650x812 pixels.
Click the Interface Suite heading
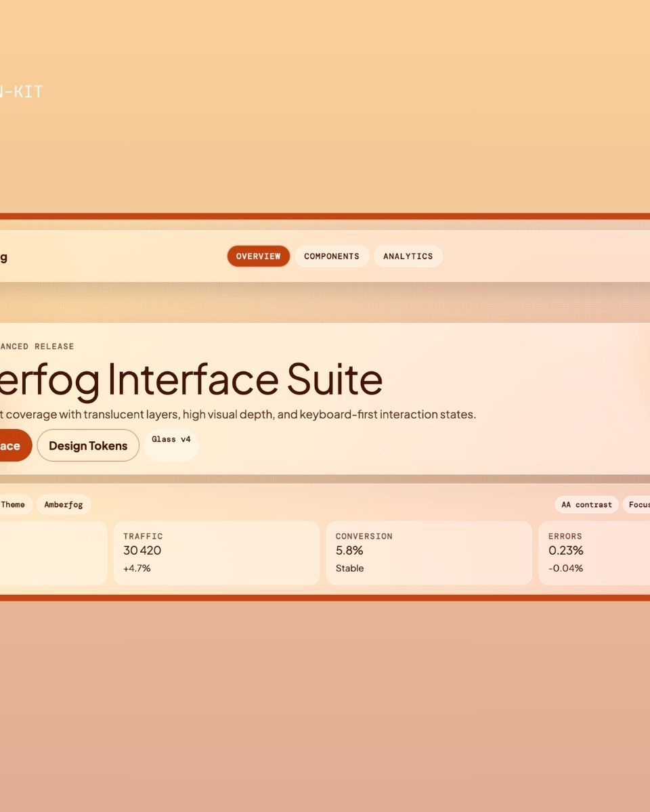191,379
